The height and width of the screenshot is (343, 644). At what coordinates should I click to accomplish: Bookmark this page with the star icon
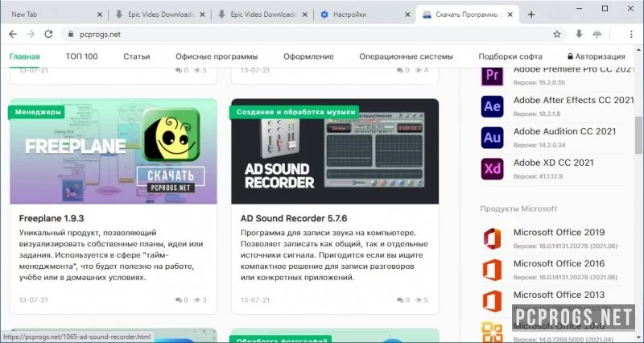pos(557,34)
